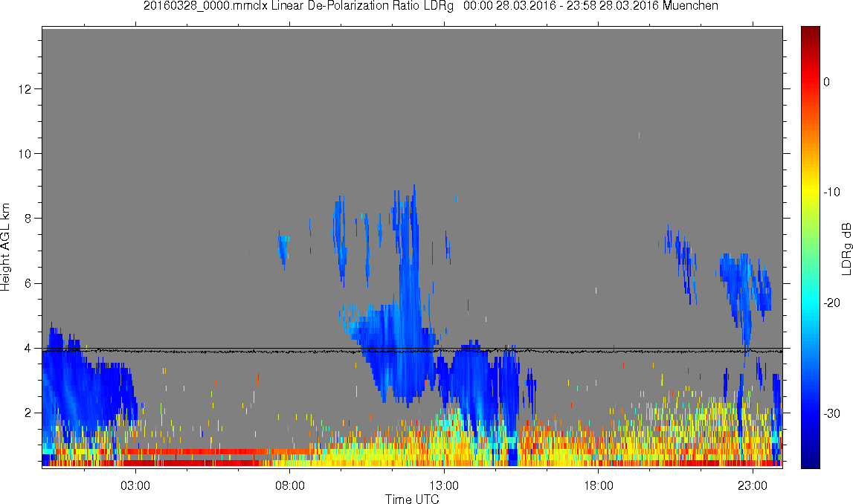Click the dark blue bottom of colorbar
This screenshot has width=853, height=504.
click(x=810, y=461)
